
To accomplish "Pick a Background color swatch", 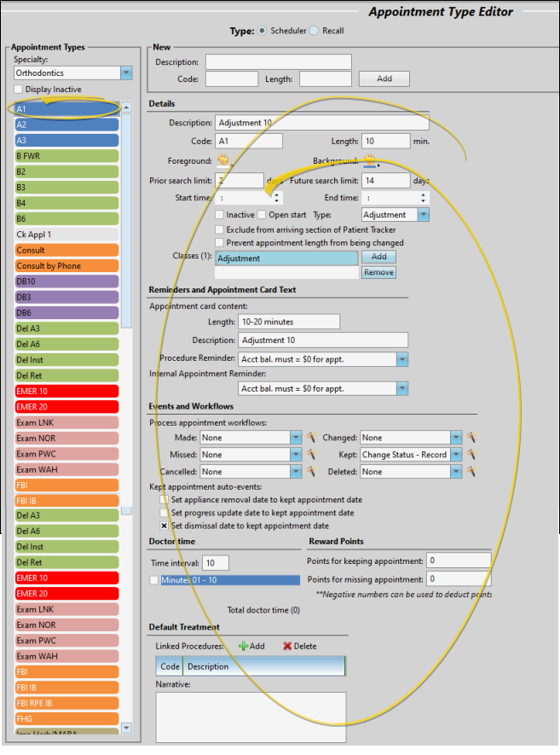I will point(370,160).
